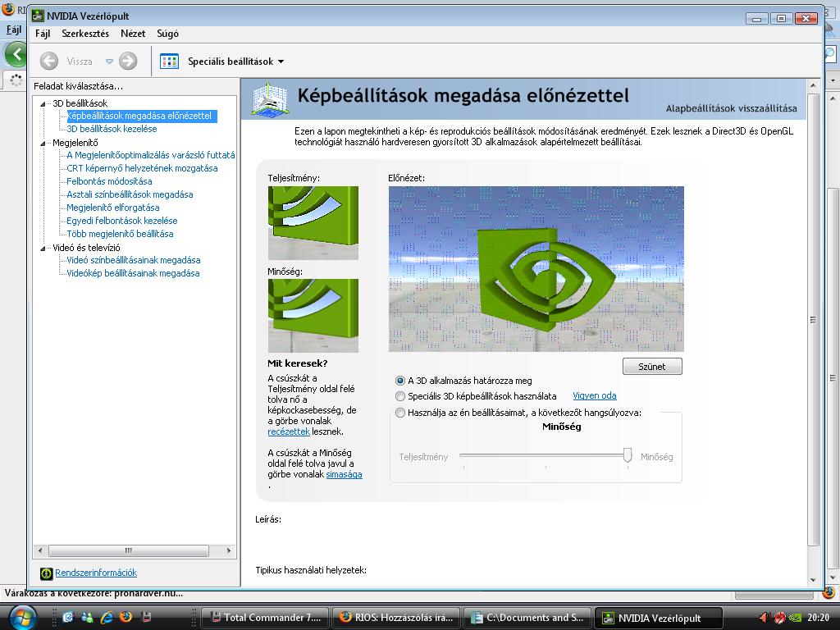Click the 'Vigyen oda' link
840x630 pixels.
pyautogui.click(x=595, y=396)
